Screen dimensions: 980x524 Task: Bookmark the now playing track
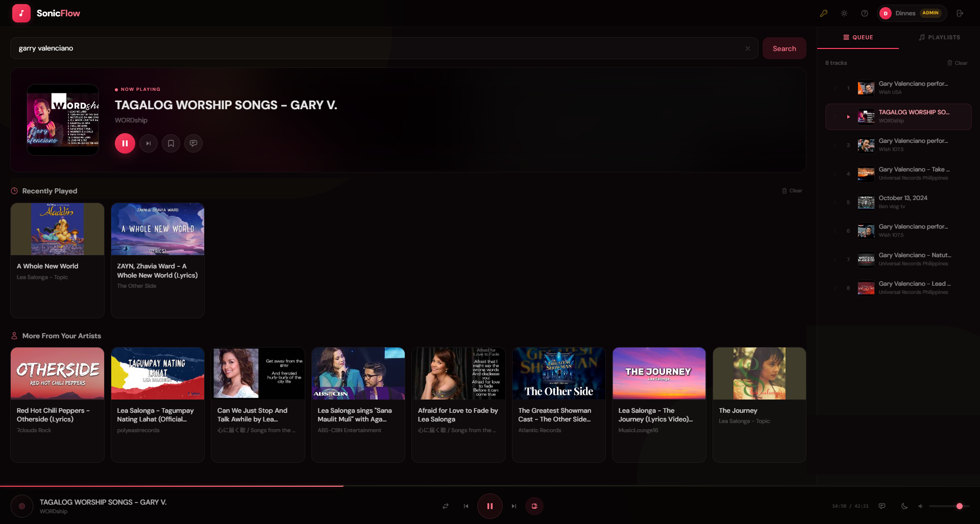tap(171, 143)
